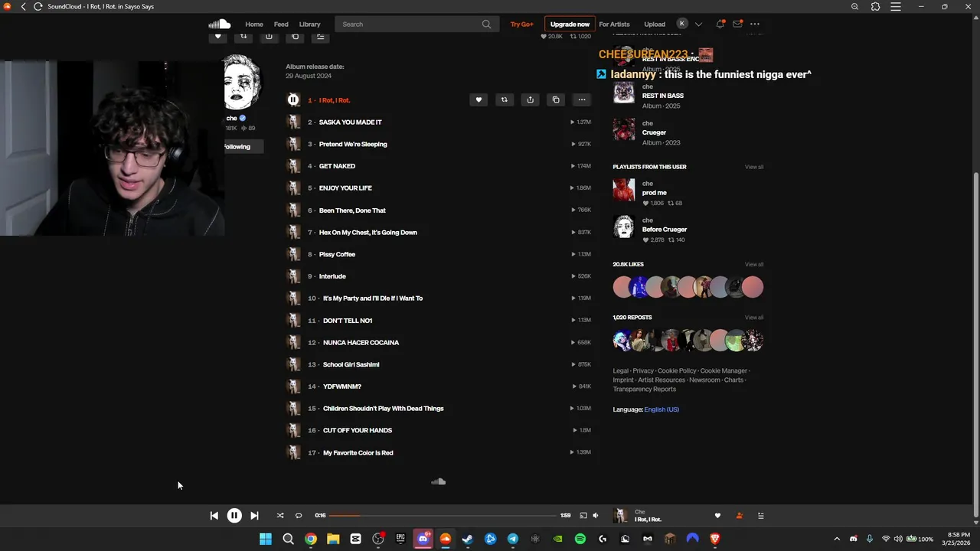Open Discord from the taskbar

(x=423, y=539)
